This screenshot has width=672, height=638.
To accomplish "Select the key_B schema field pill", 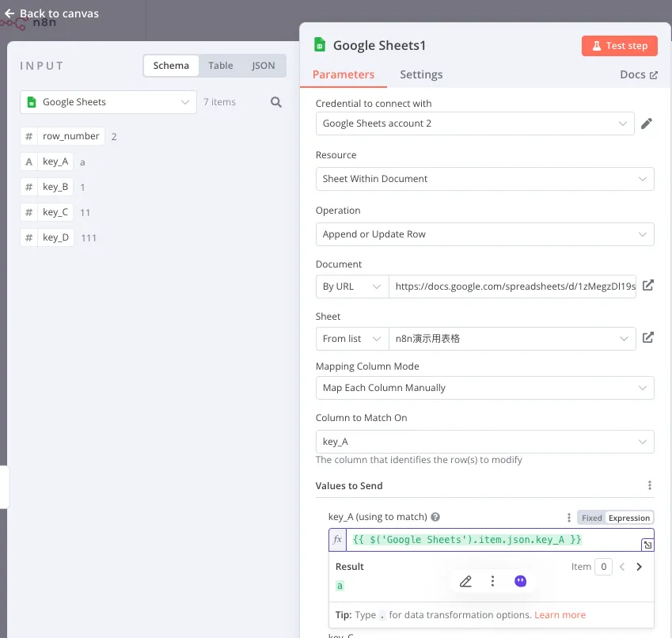I will click(x=47, y=187).
